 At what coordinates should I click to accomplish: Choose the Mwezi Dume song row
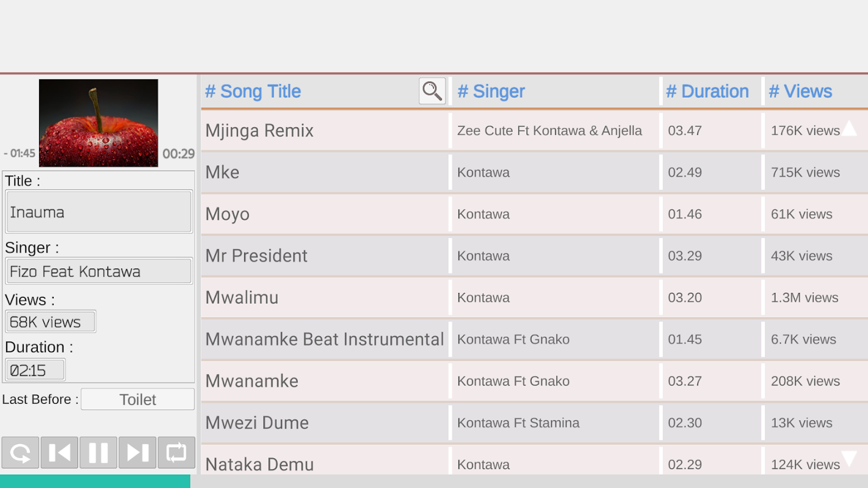257,423
